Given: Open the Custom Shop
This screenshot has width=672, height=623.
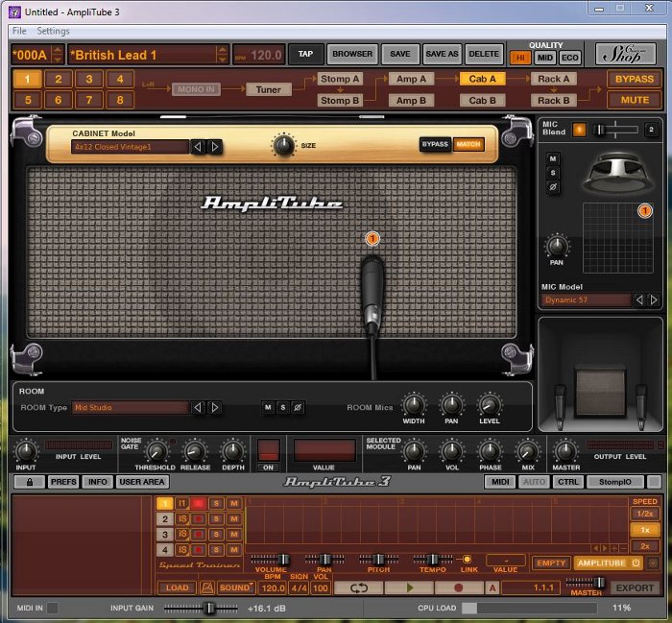Looking at the screenshot, I should (x=625, y=54).
